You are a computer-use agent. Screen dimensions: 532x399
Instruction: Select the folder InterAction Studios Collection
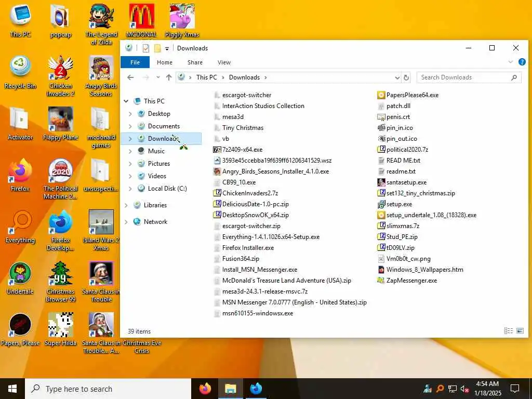click(x=259, y=106)
